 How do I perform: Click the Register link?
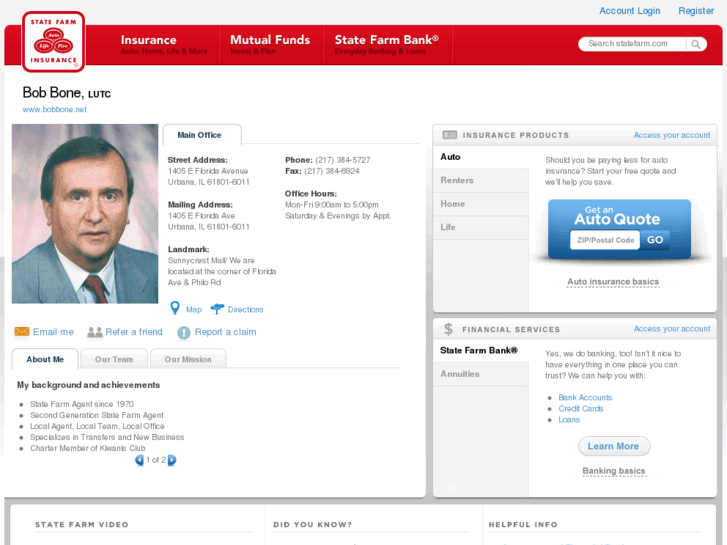pyautogui.click(x=696, y=11)
